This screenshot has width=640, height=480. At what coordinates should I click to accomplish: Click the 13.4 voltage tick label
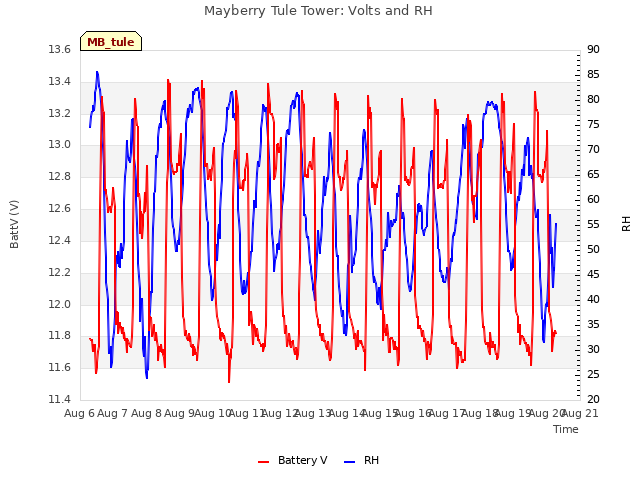click(x=60, y=81)
